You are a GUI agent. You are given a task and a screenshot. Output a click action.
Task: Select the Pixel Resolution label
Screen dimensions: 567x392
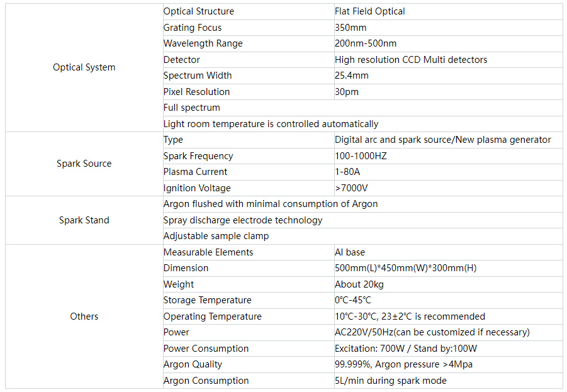[x=196, y=92]
